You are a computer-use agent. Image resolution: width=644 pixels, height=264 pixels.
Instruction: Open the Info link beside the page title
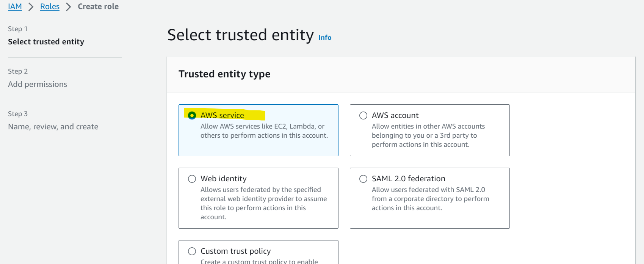tap(325, 38)
